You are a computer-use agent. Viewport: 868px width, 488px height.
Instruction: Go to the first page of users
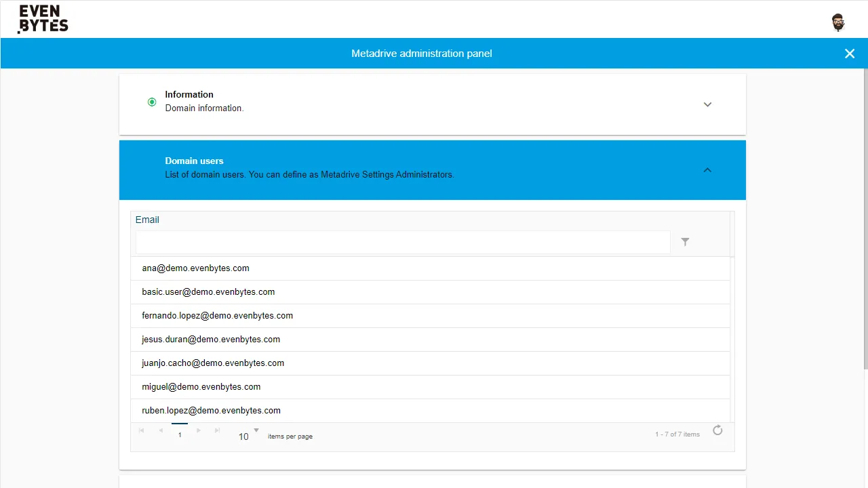point(142,430)
